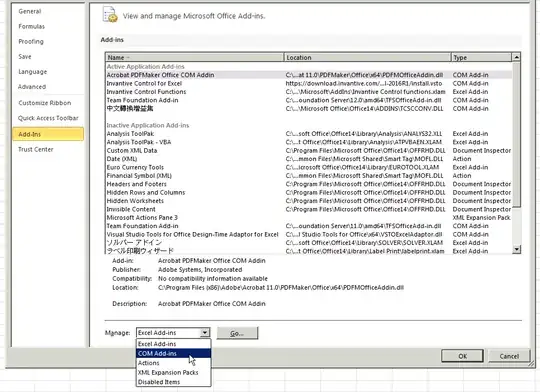The image size is (540, 392).
Task: Open Trust Center category
Action: 36,149
